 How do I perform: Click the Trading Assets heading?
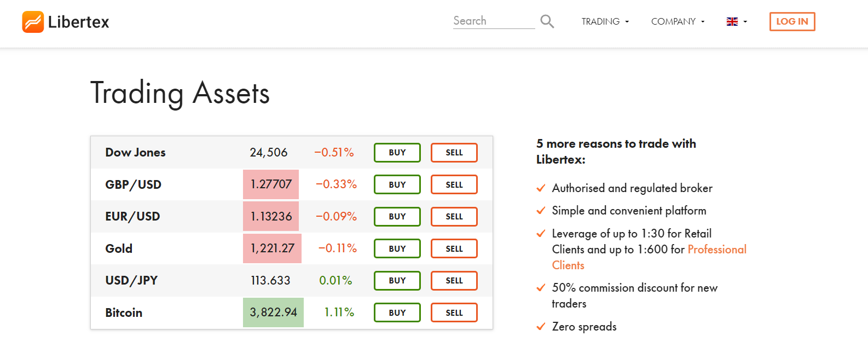[x=180, y=93]
